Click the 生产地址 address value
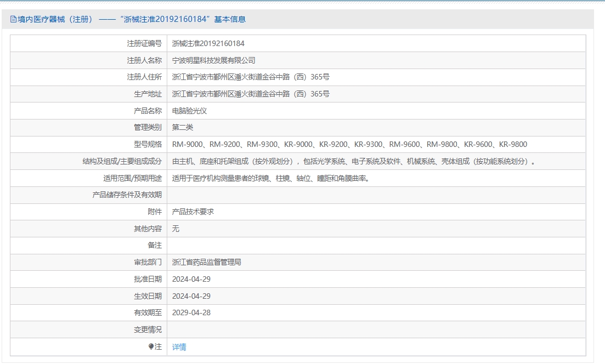Screen dimensions: 605x364 pos(251,94)
